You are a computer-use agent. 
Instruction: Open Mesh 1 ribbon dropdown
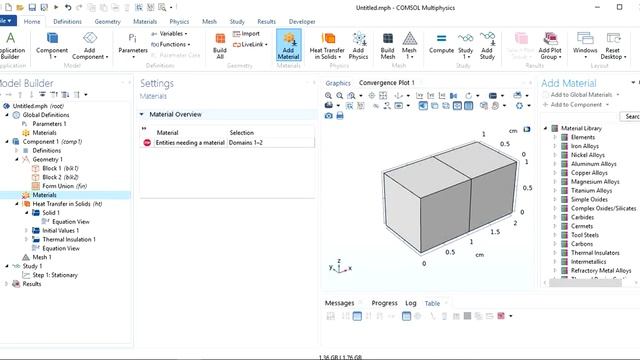(409, 45)
